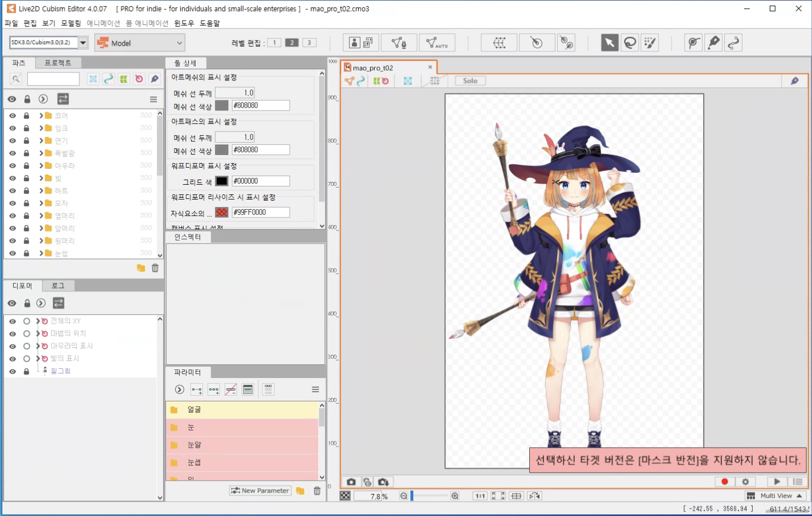
Task: Switch to the 로그 tab
Action: 58,286
